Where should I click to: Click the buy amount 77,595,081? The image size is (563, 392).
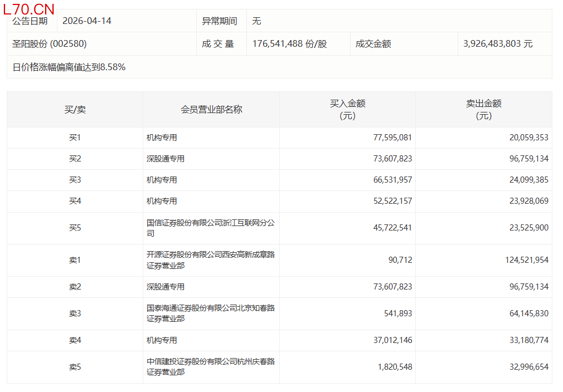(392, 138)
